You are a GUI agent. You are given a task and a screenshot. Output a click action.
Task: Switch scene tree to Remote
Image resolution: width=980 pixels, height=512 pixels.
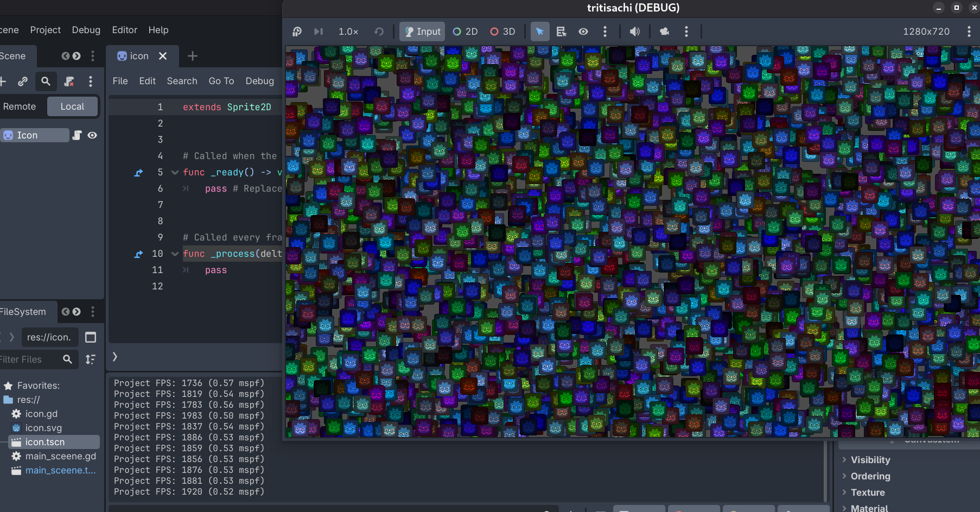coord(20,106)
